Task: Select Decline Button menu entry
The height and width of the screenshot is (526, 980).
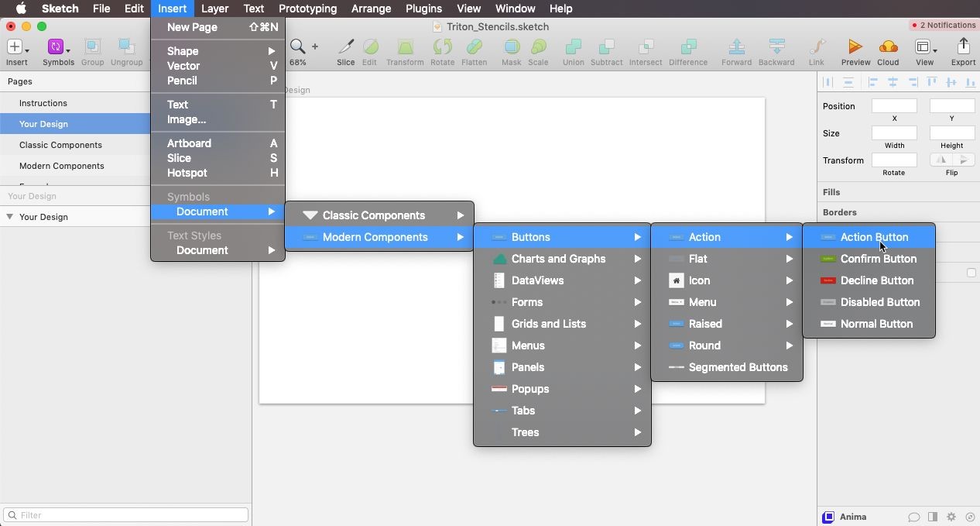Action: [876, 280]
